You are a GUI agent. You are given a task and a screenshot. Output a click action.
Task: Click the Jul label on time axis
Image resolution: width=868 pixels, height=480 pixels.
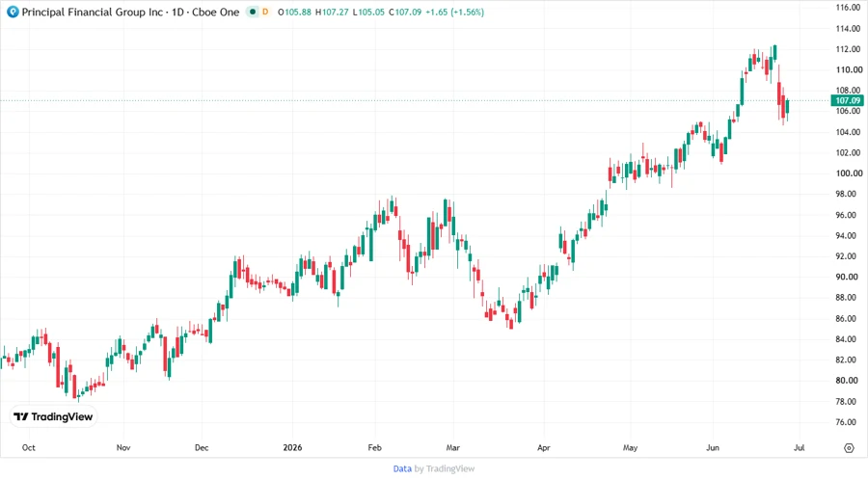[799, 448]
